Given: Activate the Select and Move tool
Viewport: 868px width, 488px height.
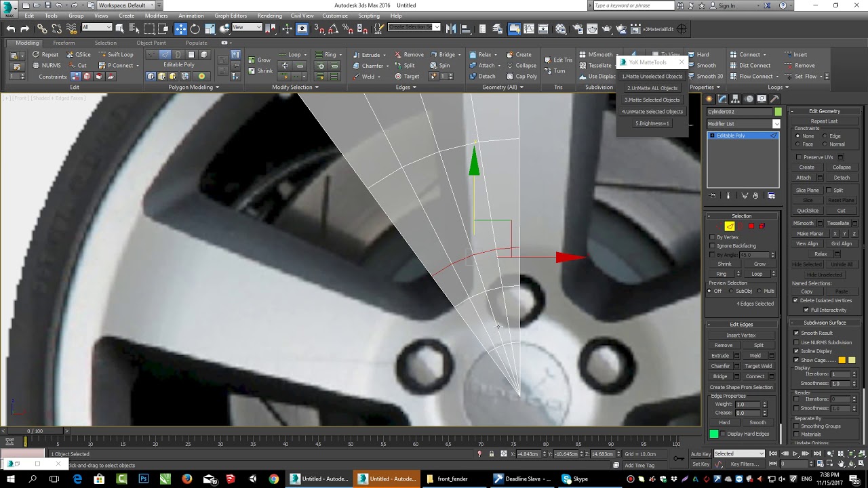Looking at the screenshot, I should (180, 28).
